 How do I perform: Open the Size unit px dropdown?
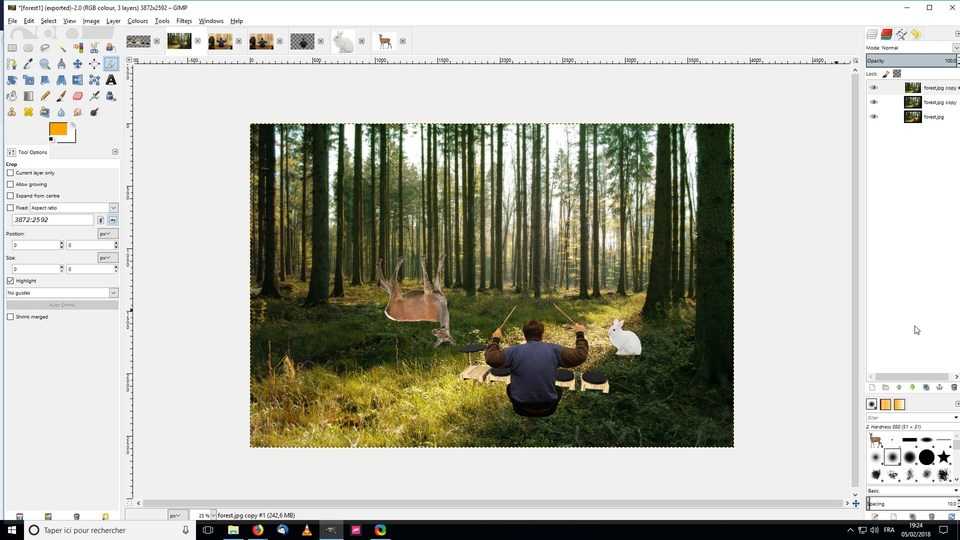coord(107,258)
